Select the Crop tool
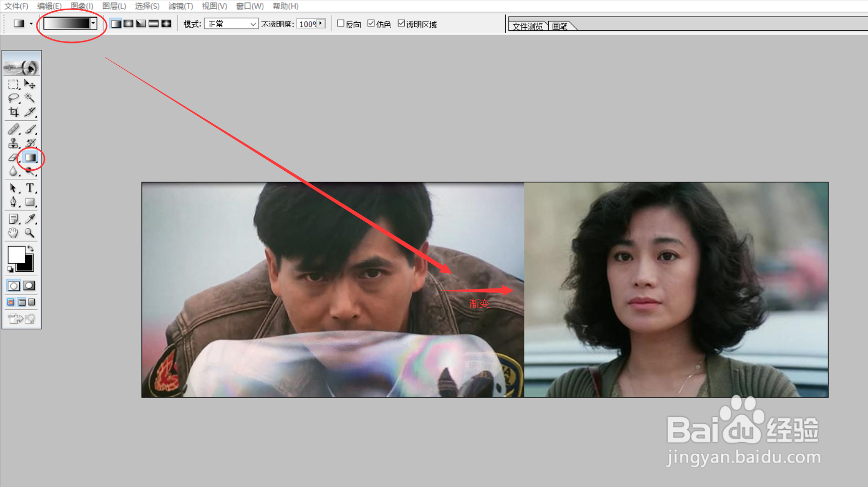The height and width of the screenshot is (487, 868). (x=14, y=112)
